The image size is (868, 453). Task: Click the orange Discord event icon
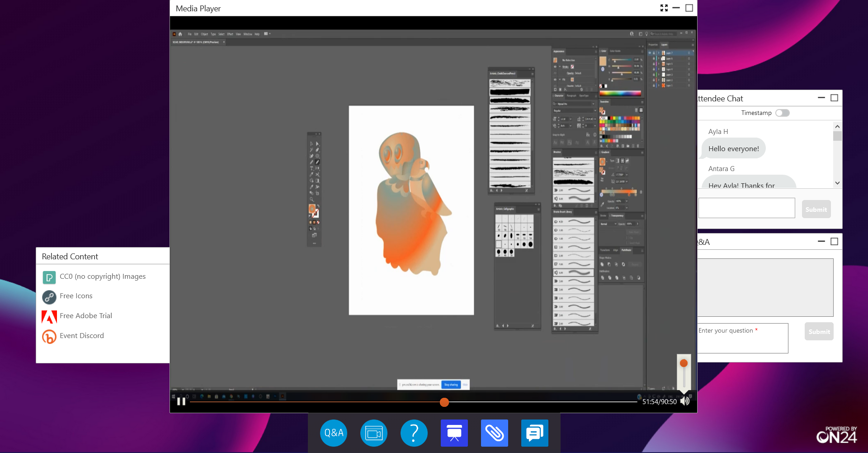coord(49,337)
